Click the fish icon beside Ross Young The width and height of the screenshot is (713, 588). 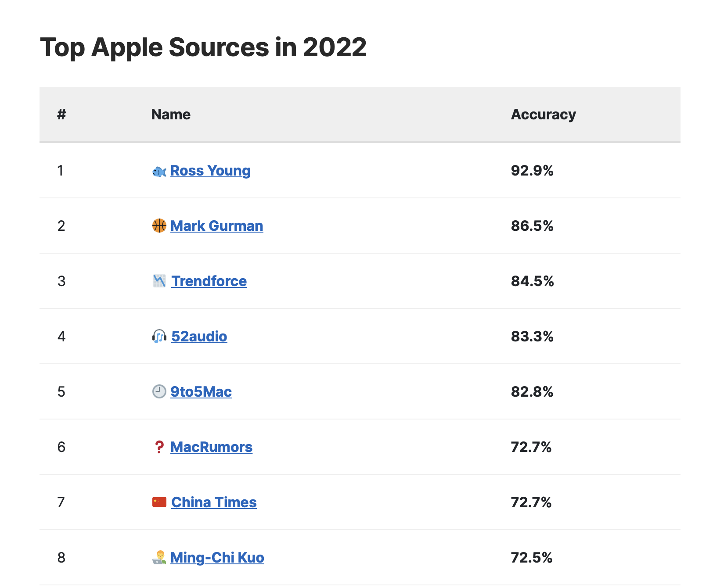click(159, 171)
